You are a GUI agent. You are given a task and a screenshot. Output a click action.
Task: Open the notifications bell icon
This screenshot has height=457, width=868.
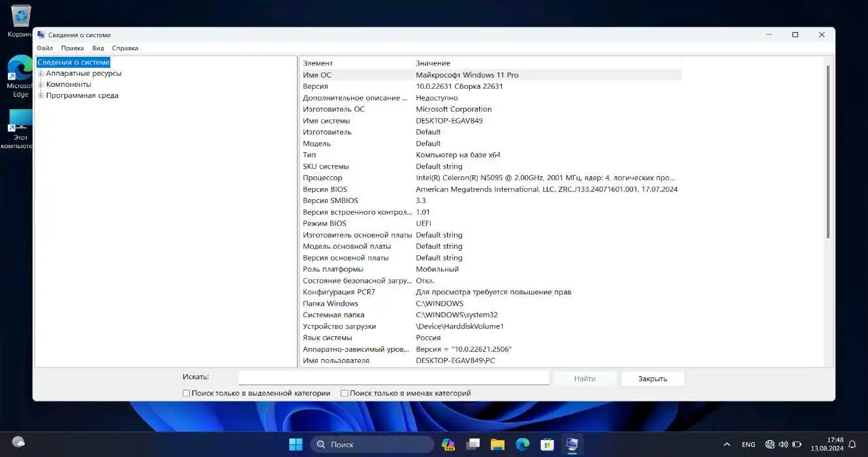[x=852, y=445]
